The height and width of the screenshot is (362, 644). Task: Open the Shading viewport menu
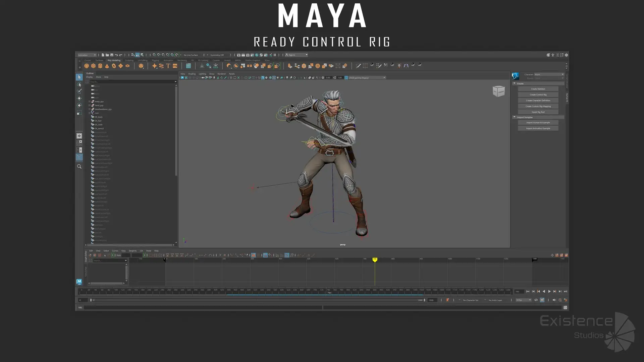[192, 74]
